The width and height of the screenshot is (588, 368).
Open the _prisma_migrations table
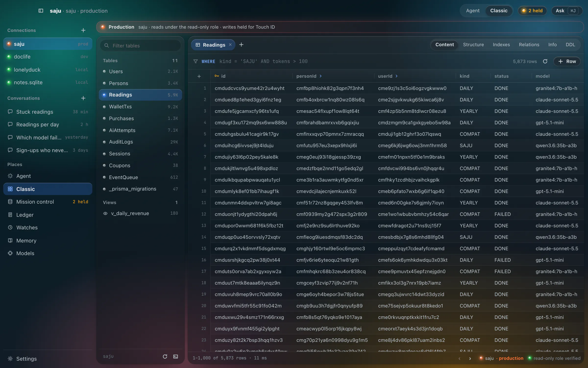coord(140,189)
